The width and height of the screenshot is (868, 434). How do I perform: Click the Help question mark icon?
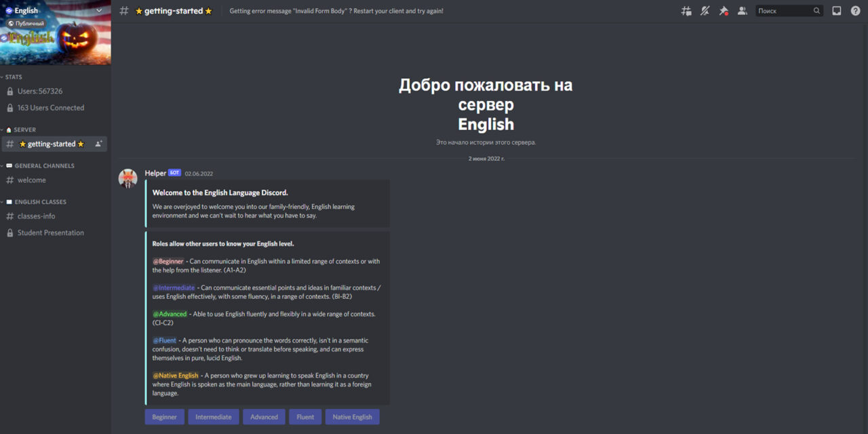click(855, 10)
